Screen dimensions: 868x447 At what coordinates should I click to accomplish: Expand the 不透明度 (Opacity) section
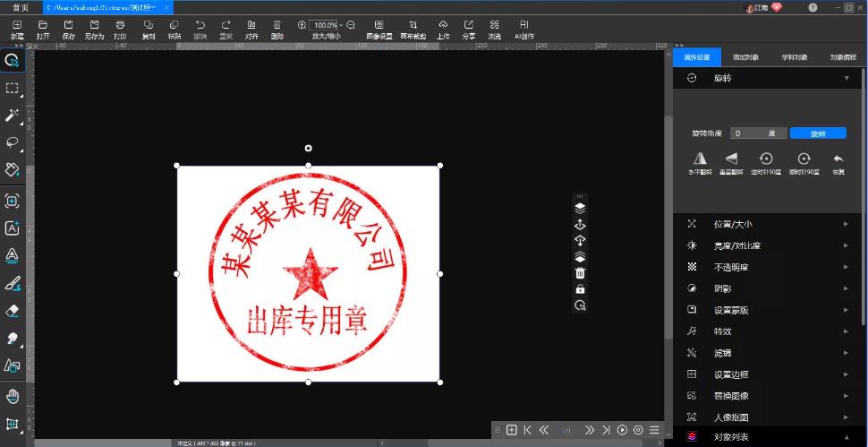[x=846, y=267]
